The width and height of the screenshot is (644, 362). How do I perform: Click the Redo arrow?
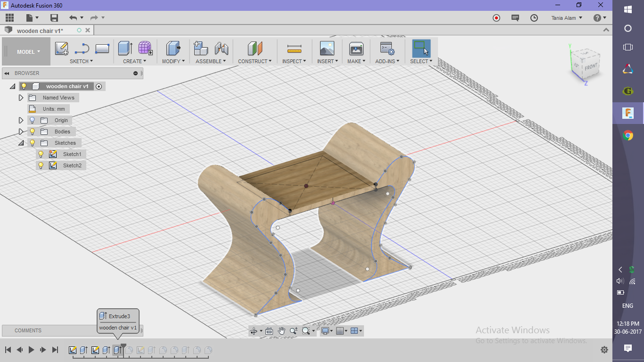tap(94, 18)
